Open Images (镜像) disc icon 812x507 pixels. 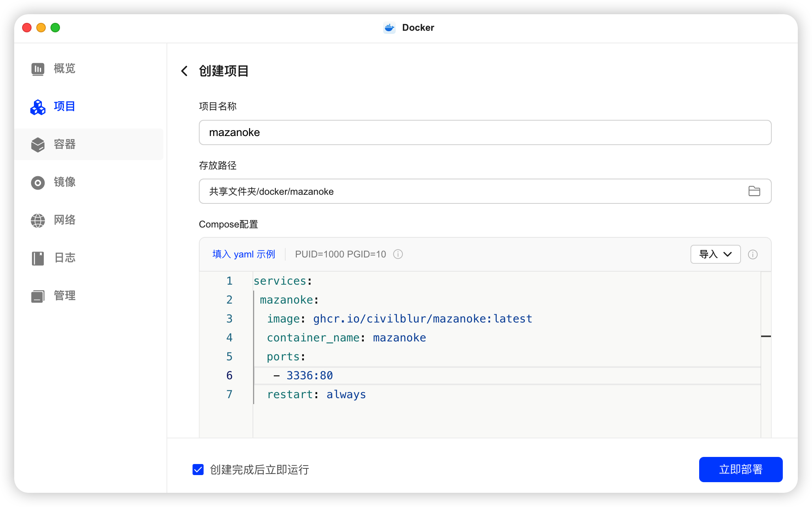pos(38,183)
